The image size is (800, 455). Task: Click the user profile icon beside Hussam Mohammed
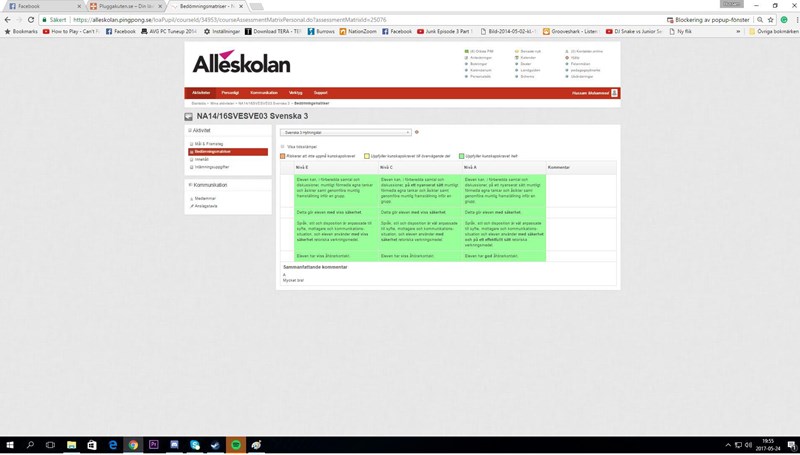click(x=614, y=93)
